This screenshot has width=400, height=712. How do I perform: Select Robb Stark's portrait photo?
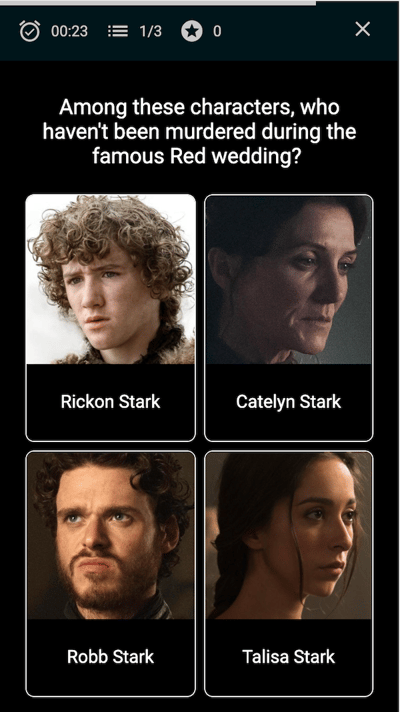click(111, 535)
